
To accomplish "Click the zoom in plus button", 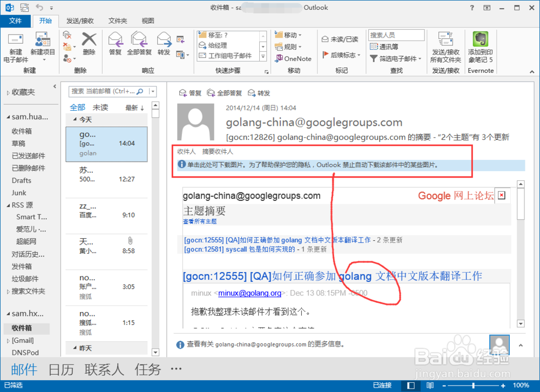I will 503,386.
